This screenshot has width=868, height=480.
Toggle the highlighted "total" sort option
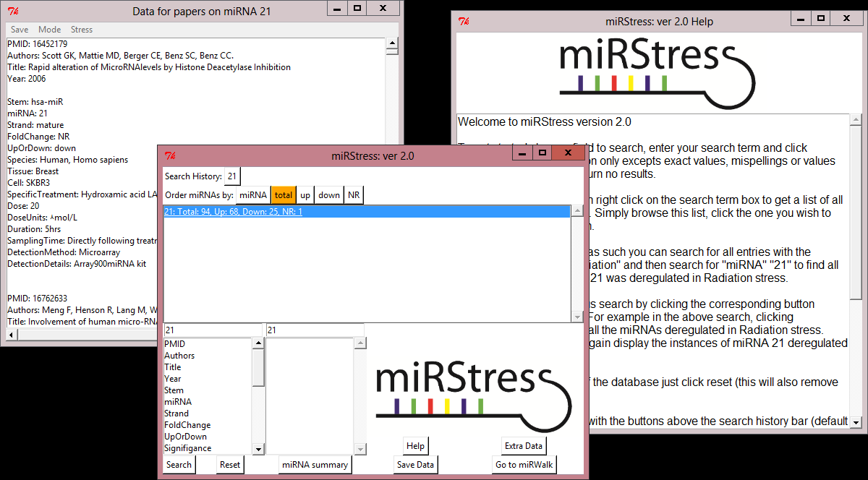(284, 194)
